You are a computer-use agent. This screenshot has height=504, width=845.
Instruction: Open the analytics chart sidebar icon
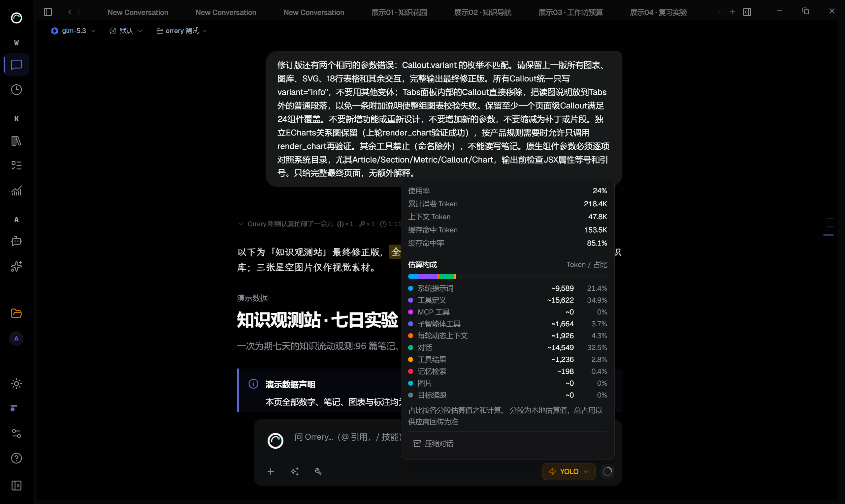16,191
